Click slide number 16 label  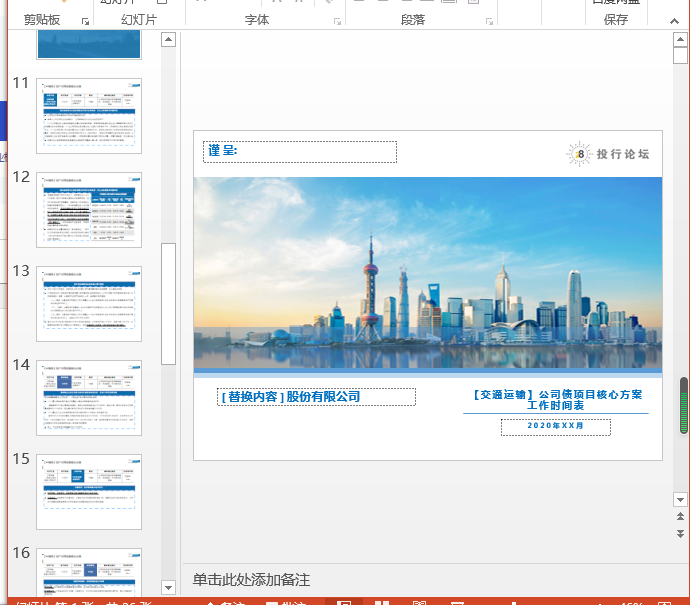pos(21,553)
